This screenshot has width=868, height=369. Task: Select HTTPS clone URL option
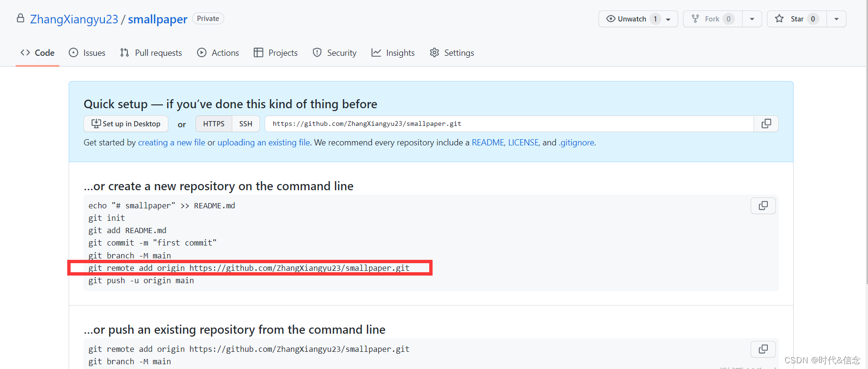tap(214, 124)
